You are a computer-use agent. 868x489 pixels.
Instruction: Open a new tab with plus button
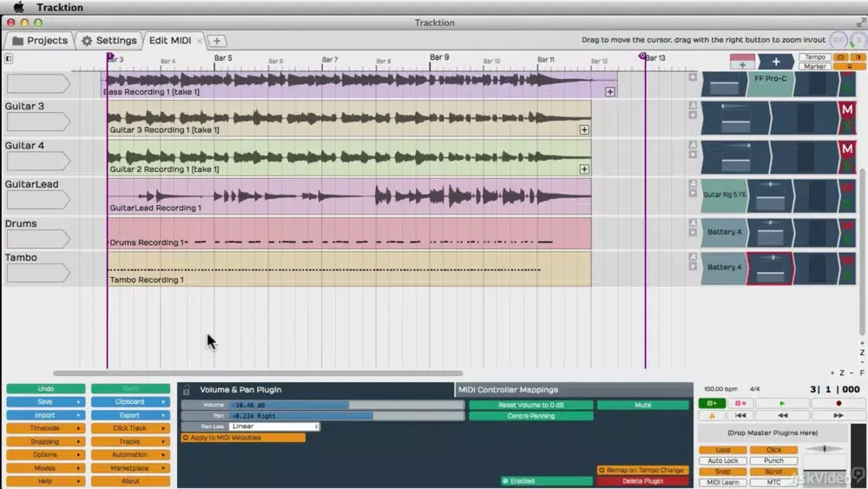coord(217,41)
